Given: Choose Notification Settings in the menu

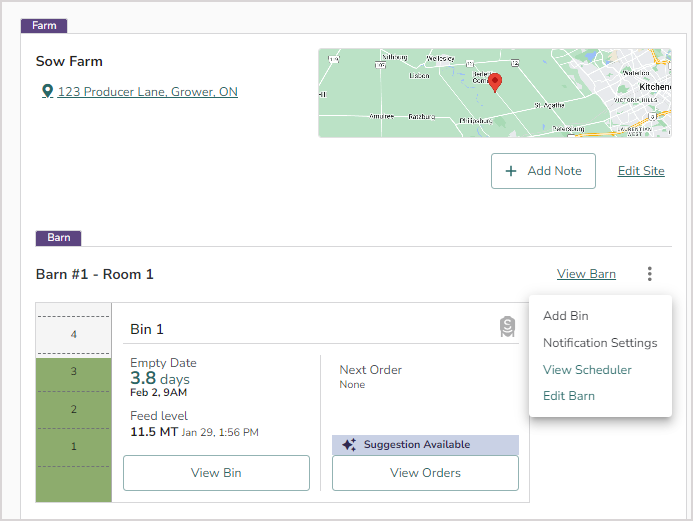Looking at the screenshot, I should (x=600, y=343).
